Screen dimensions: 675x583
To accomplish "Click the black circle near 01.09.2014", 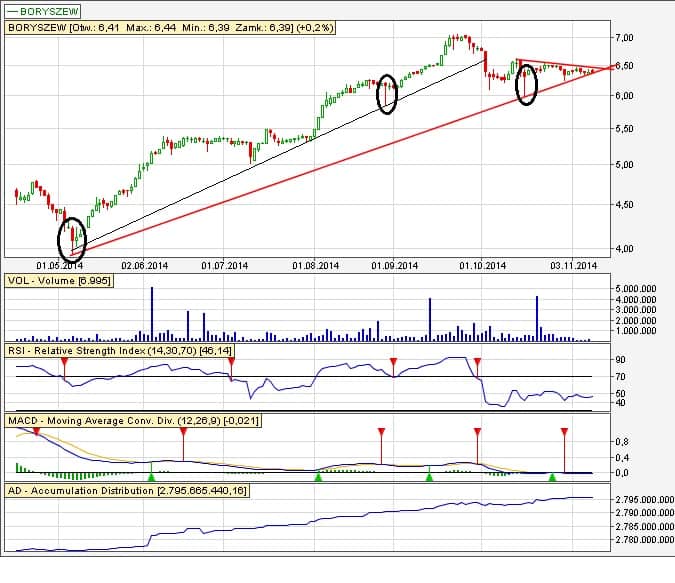I will [x=387, y=93].
